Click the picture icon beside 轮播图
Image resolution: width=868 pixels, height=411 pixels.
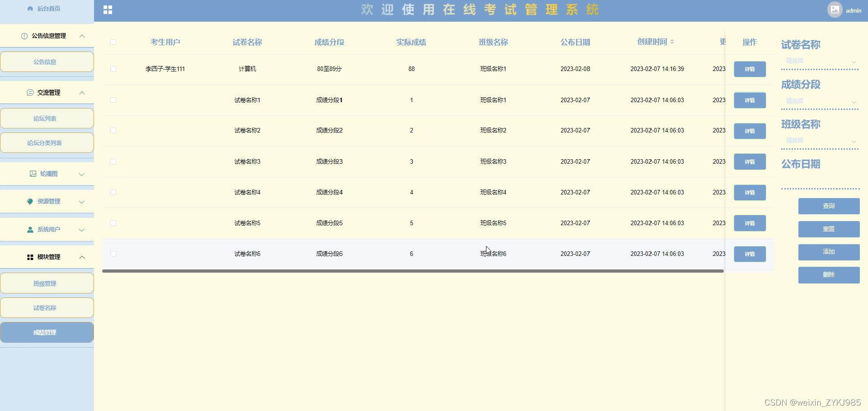[33, 174]
